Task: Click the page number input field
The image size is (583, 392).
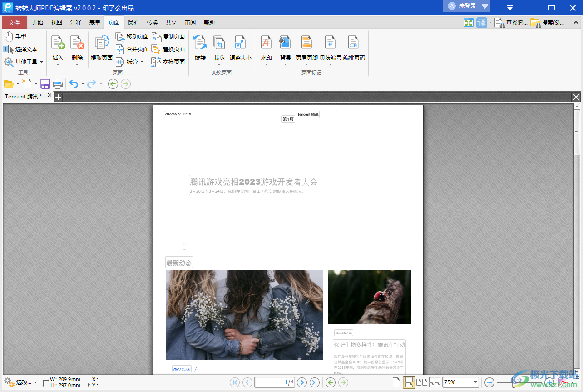Action: coord(275,382)
